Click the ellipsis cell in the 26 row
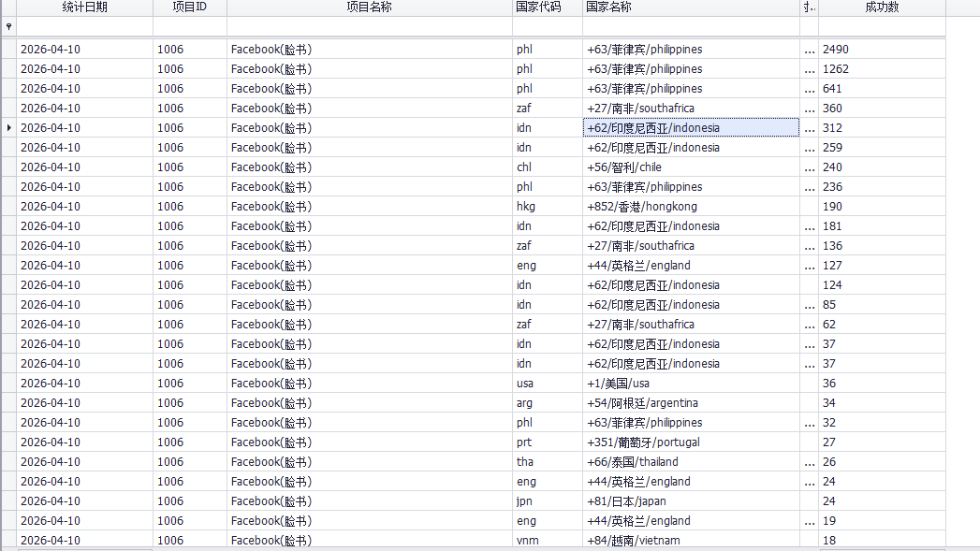Viewport: 980px width, 551px height. point(810,462)
